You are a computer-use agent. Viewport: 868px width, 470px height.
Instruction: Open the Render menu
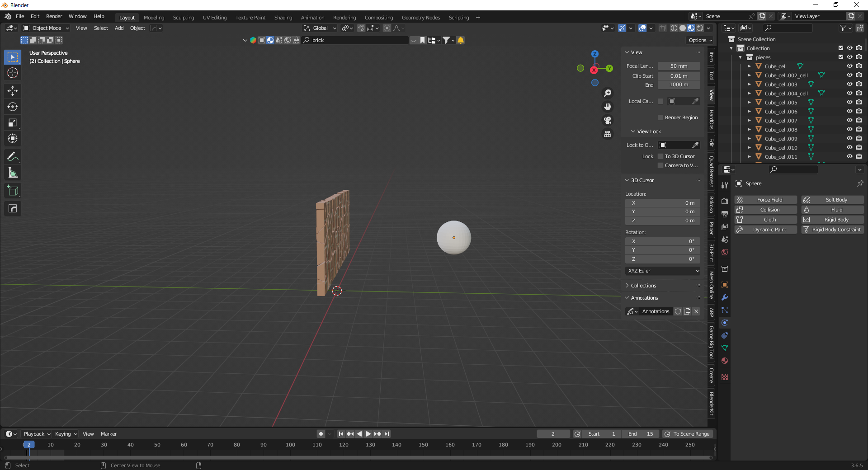tap(54, 16)
